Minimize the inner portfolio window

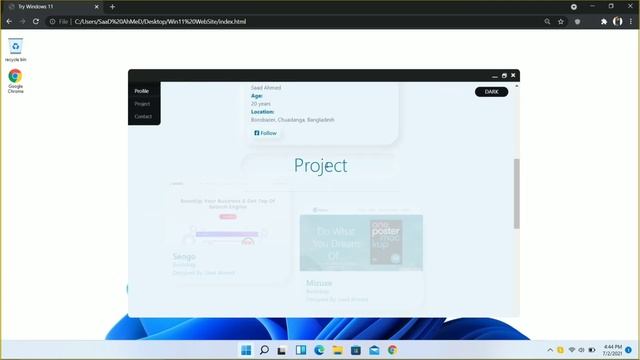[495, 76]
